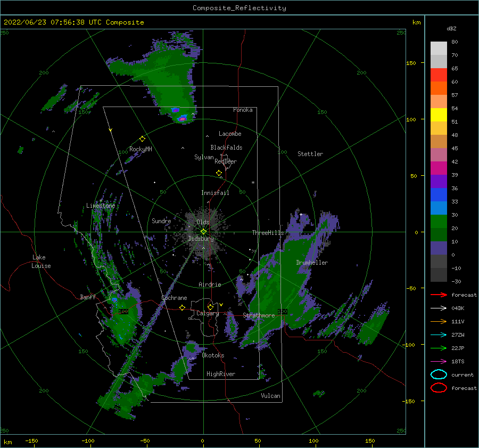The width and height of the screenshot is (479, 448).
Task: Click the Stettler town label
Action: [x=310, y=154]
